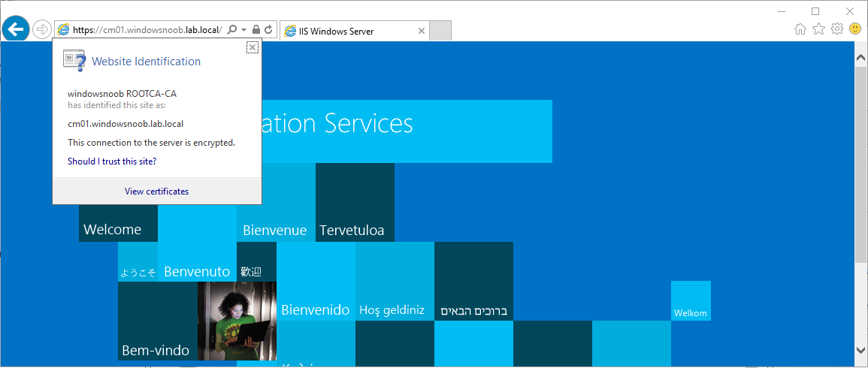Click the Welkom tile
This screenshot has width=868, height=368.
point(691,301)
